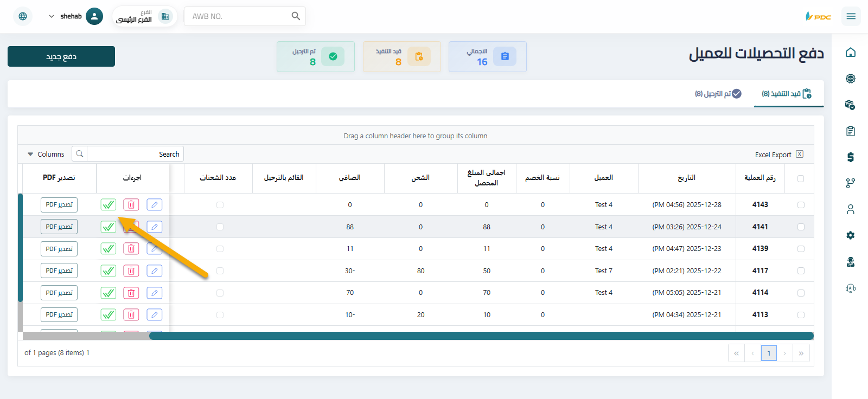
Task: Click تصدير PDF button for row 4113
Action: pyautogui.click(x=59, y=314)
